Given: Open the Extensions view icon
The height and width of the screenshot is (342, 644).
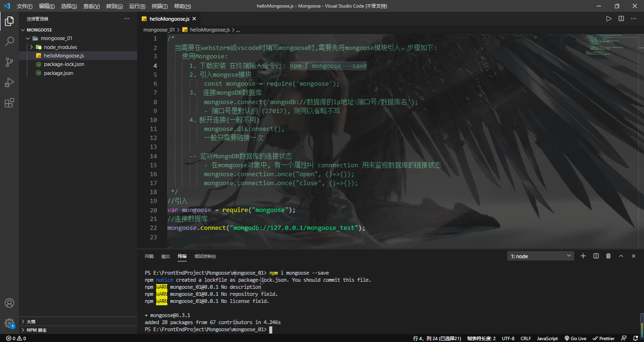Looking at the screenshot, I should [x=9, y=103].
